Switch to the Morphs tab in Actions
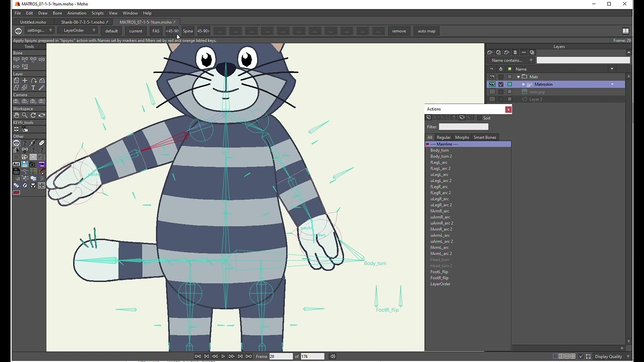The height and width of the screenshot is (362, 644). pos(462,137)
